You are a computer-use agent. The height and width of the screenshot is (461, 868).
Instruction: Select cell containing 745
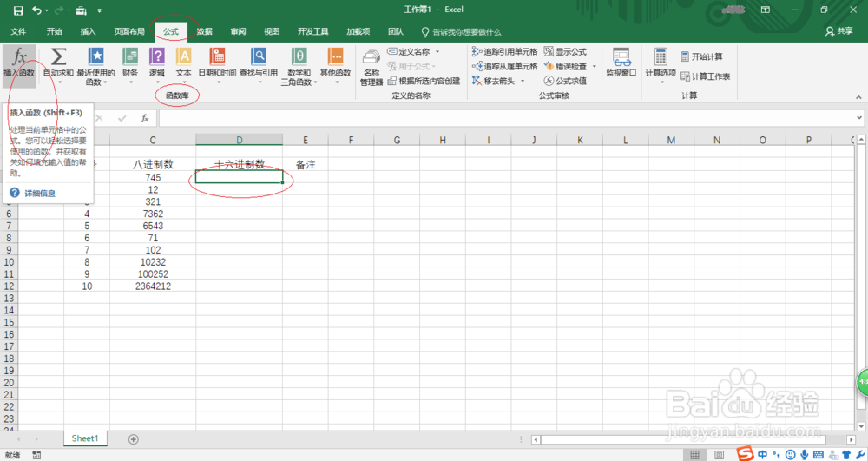153,178
